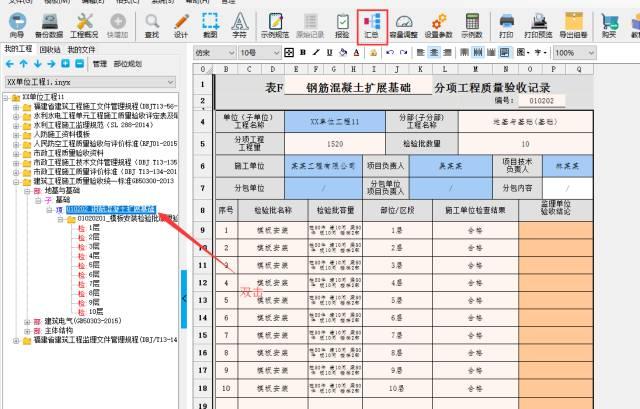
Task: Toggle vertical middle alignment
Action: point(478,53)
